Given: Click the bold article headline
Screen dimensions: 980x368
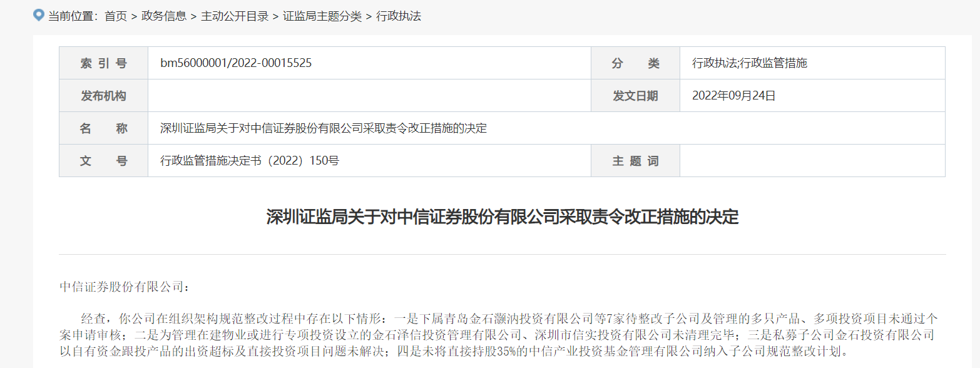Looking at the screenshot, I should [x=503, y=217].
